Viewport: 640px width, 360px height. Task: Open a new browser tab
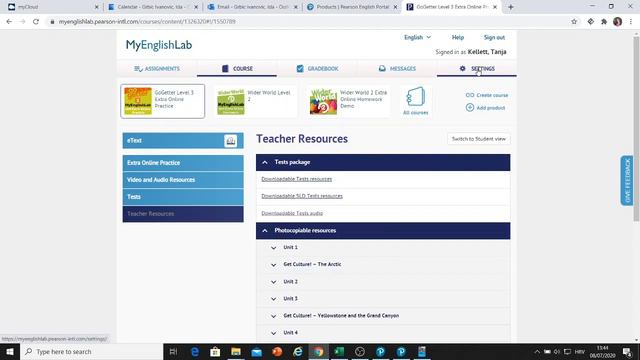[511, 7]
